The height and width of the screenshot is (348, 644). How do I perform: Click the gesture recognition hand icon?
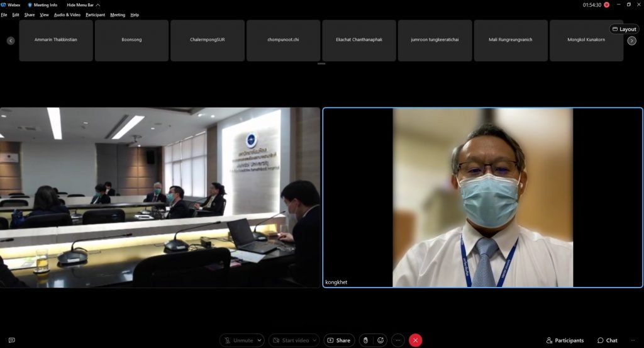pos(365,340)
